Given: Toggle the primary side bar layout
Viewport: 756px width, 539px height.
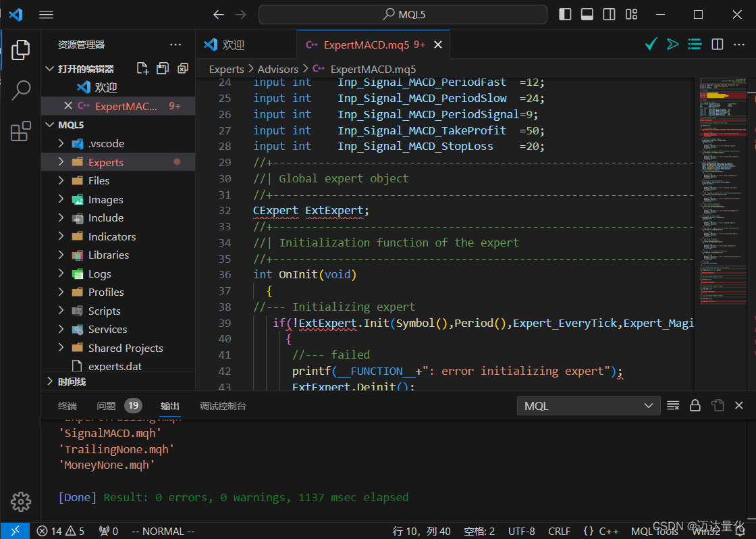Looking at the screenshot, I should click(x=565, y=14).
